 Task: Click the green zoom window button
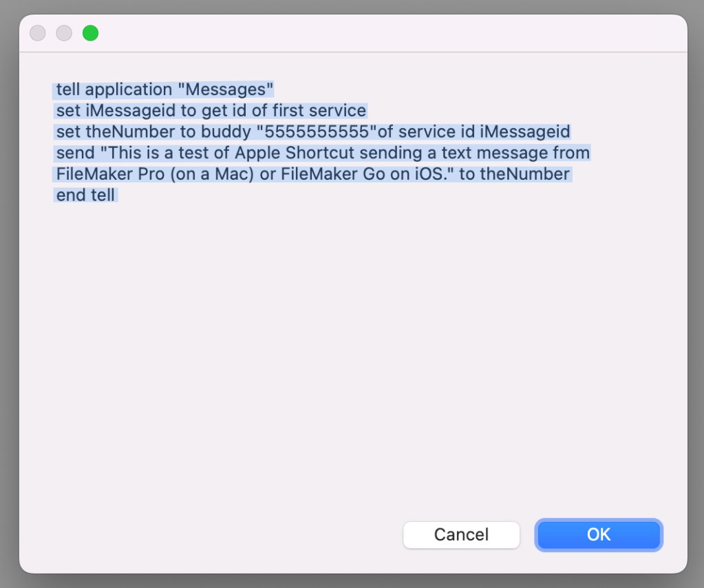(x=90, y=33)
